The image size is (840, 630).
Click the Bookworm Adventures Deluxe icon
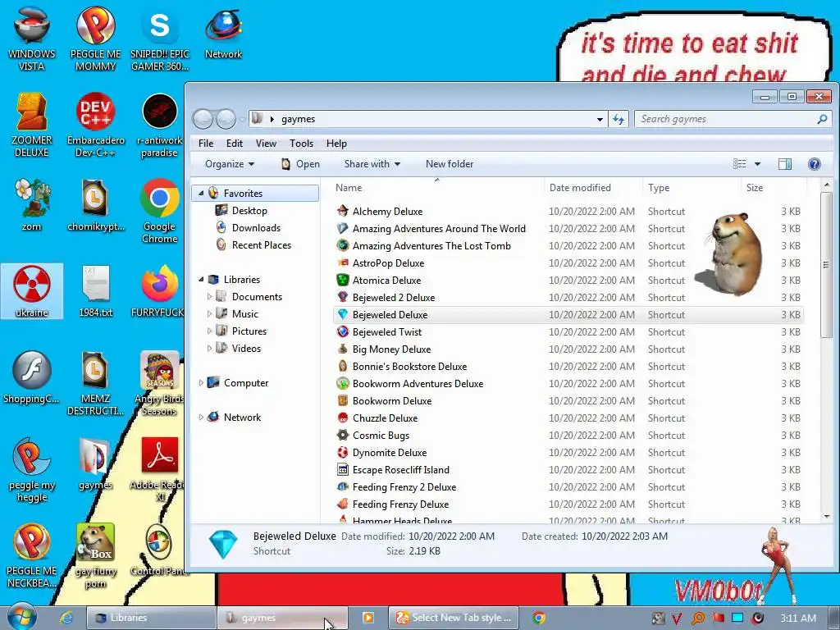(x=342, y=384)
